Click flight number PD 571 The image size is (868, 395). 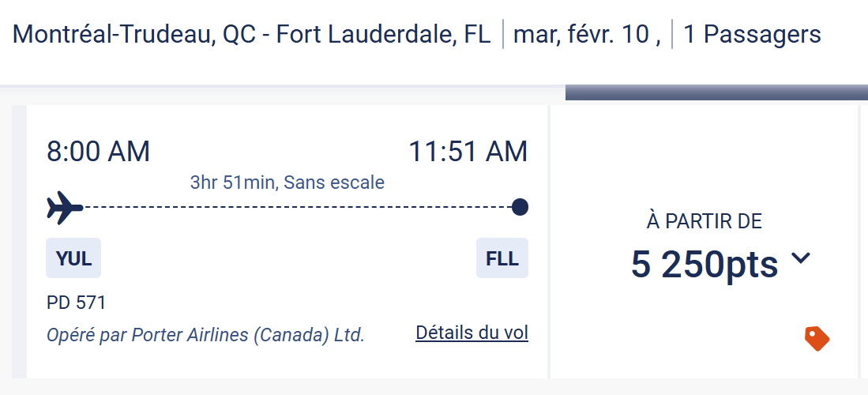point(76,303)
